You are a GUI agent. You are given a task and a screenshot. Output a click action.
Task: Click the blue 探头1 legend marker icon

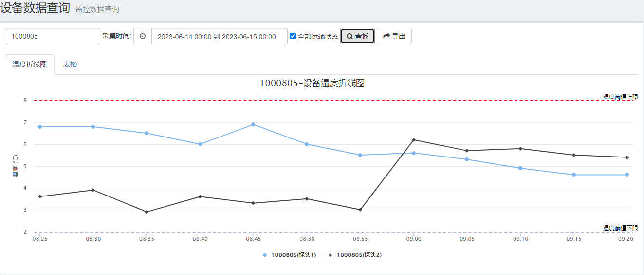265,255
